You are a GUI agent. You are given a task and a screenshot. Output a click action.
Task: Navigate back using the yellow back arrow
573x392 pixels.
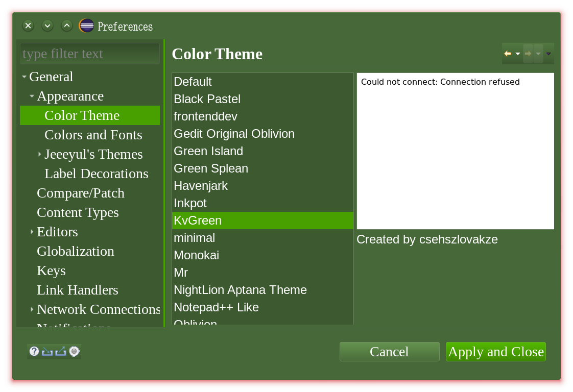tap(507, 54)
